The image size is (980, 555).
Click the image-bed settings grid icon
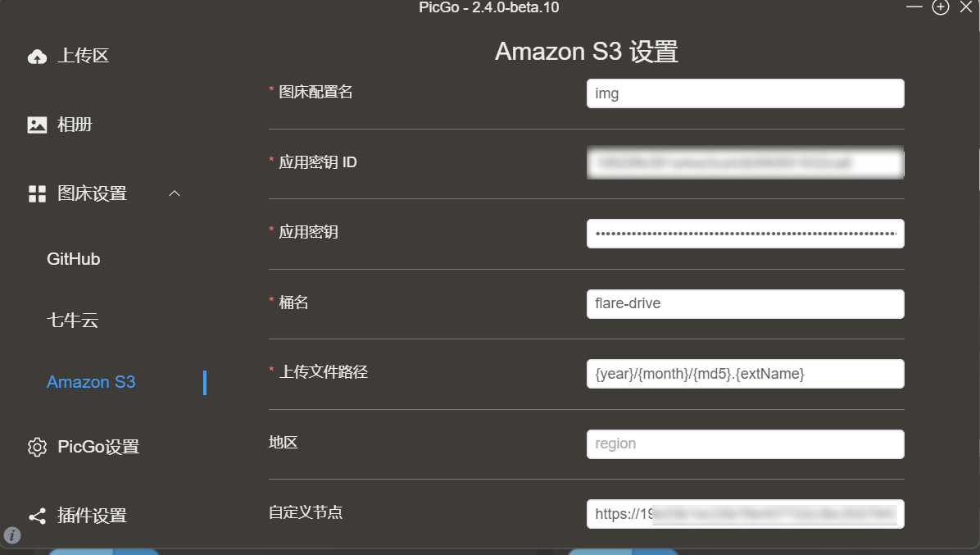(x=37, y=194)
